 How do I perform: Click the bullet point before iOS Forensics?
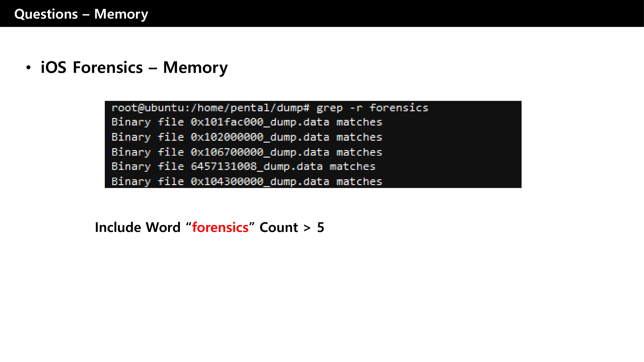28,68
